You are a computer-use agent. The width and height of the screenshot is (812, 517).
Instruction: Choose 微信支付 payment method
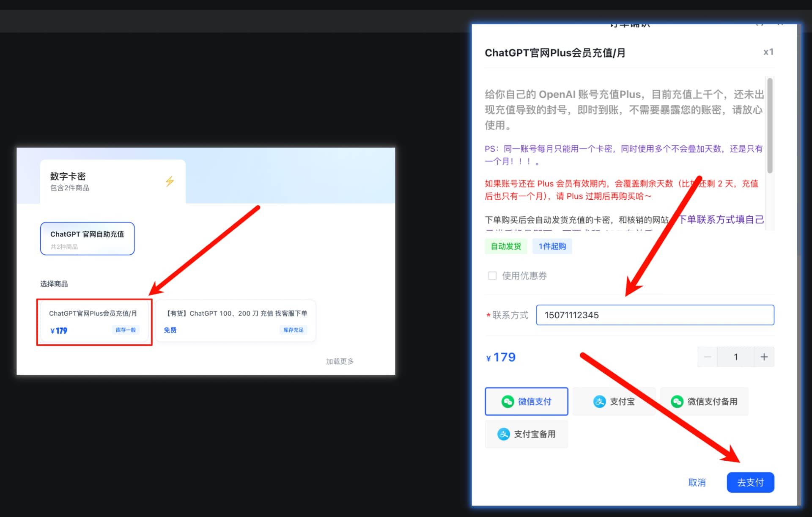coord(527,401)
